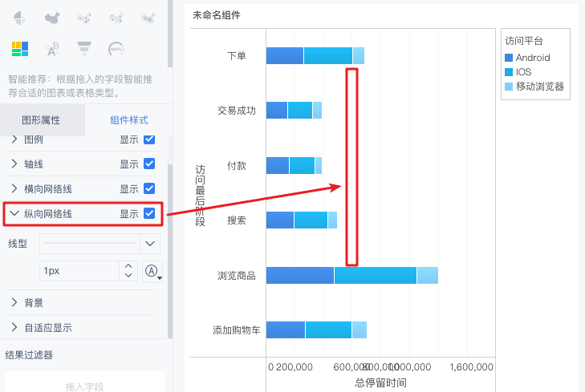Click the 访问最后阶段 axis title
The width and height of the screenshot is (585, 392).
pos(201,196)
